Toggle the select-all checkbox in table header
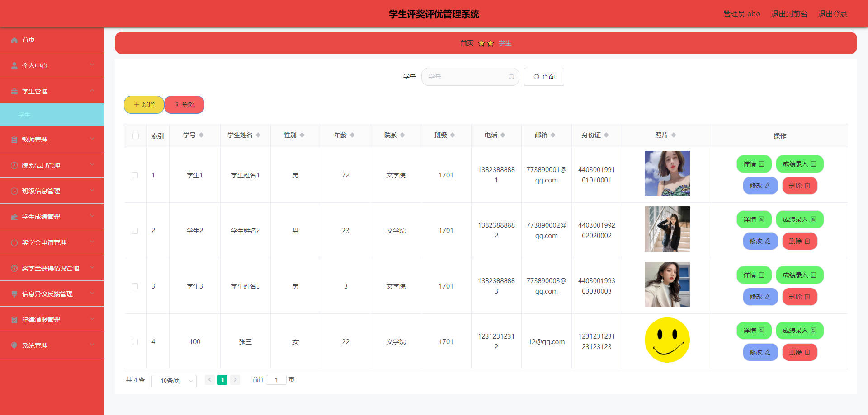The image size is (868, 415). coord(136,136)
